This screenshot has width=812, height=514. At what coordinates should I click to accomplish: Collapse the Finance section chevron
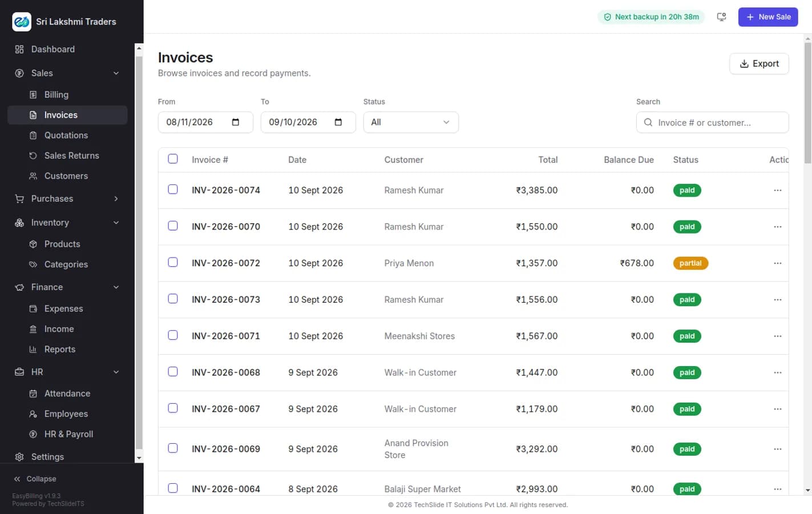click(116, 287)
